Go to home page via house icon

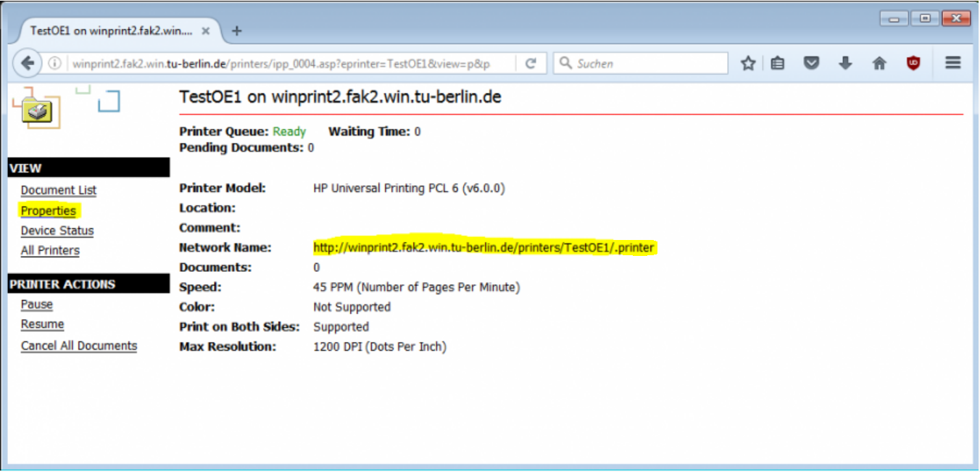click(x=879, y=64)
